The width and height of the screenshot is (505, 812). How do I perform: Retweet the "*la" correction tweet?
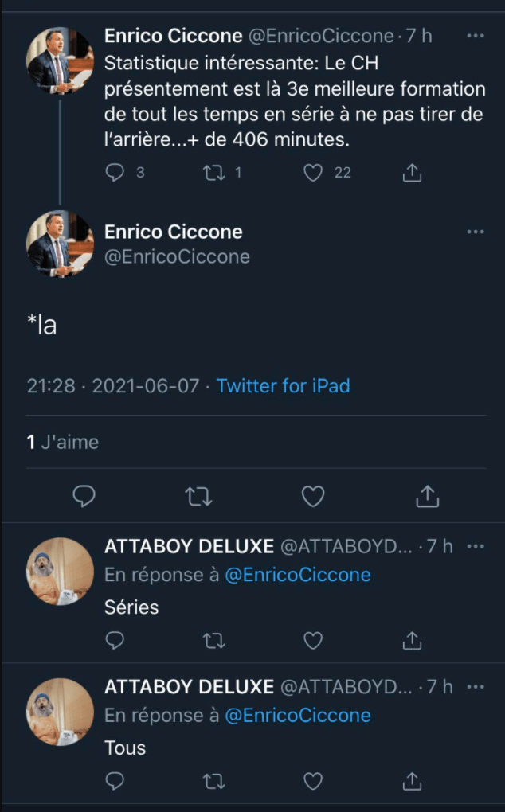click(198, 497)
